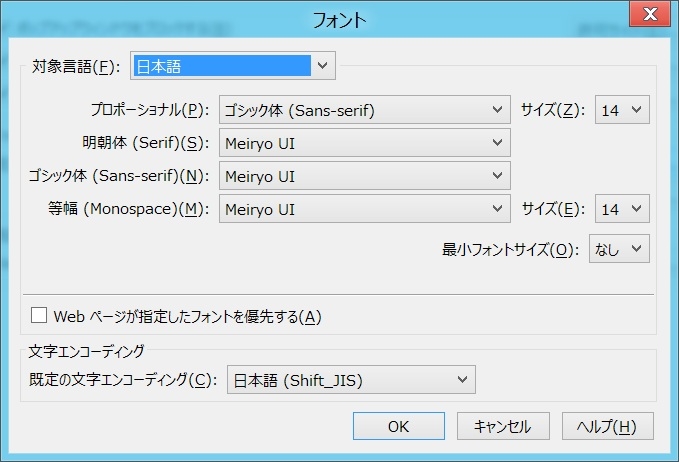679x462 pixels.
Task: Open the ゴシック体 (Sans-serif) font dropdown
Action: [498, 176]
